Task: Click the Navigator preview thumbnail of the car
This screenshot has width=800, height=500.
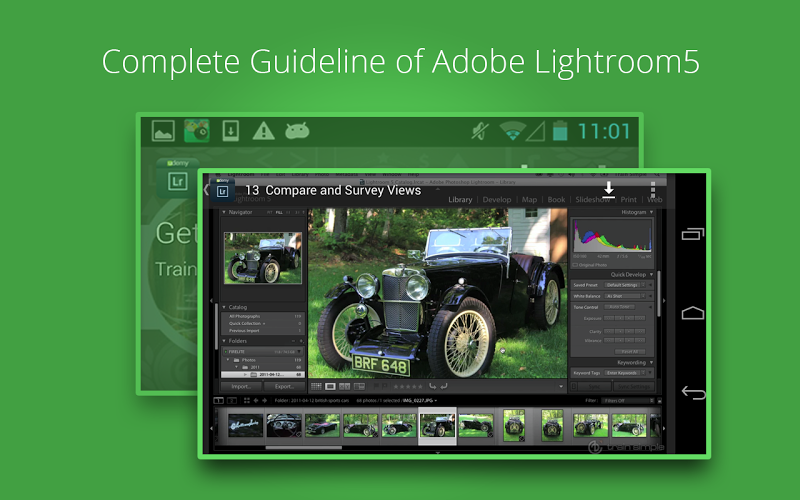Action: tap(263, 258)
